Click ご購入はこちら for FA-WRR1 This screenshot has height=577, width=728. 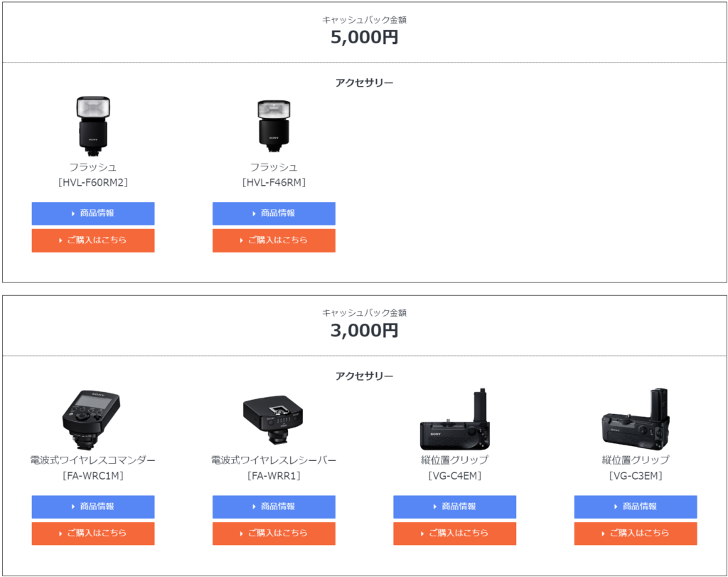click(274, 534)
